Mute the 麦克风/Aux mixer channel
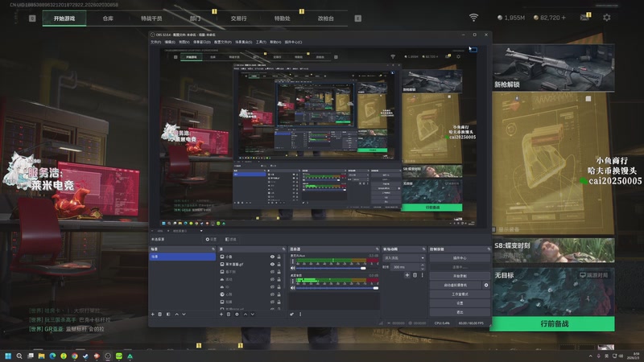Viewport: 644px width, 362px height. (x=293, y=268)
